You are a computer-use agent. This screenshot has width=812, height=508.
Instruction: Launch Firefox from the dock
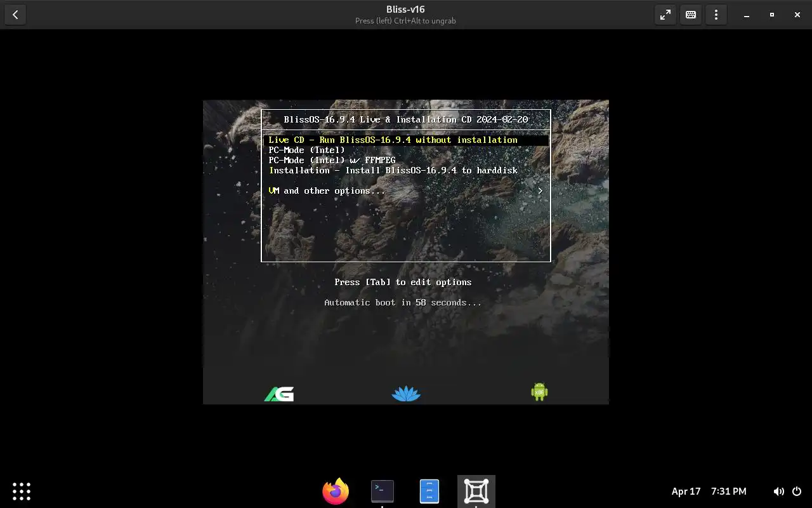click(x=336, y=491)
